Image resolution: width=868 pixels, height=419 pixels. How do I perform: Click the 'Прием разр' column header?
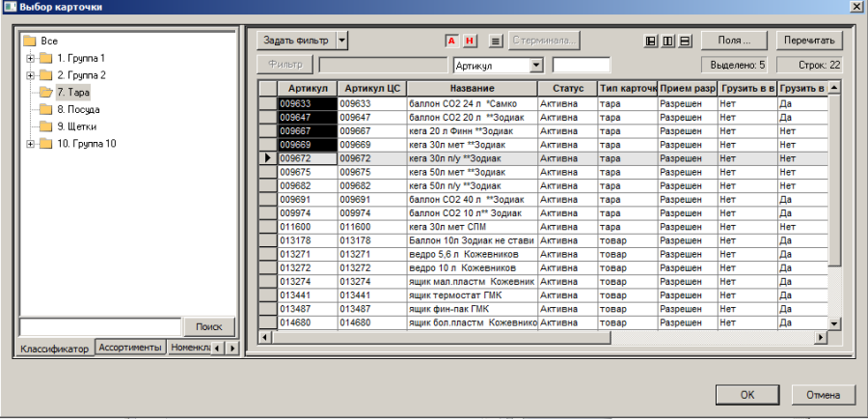click(x=688, y=89)
